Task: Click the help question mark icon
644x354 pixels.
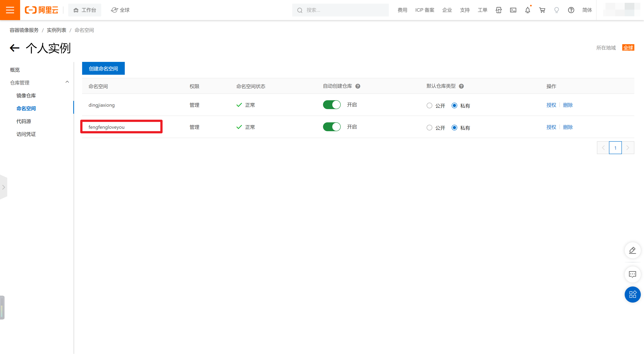Action: [571, 10]
